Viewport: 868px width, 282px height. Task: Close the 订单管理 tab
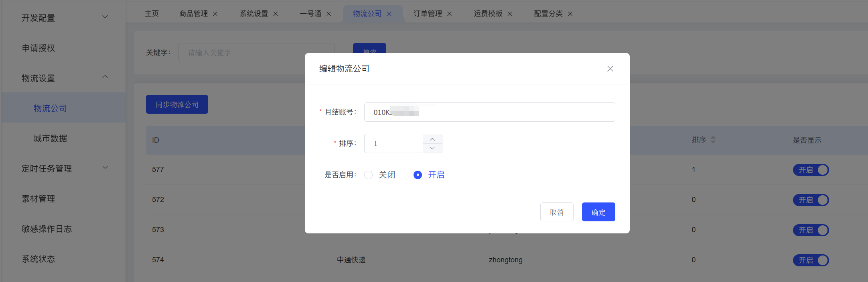(450, 14)
